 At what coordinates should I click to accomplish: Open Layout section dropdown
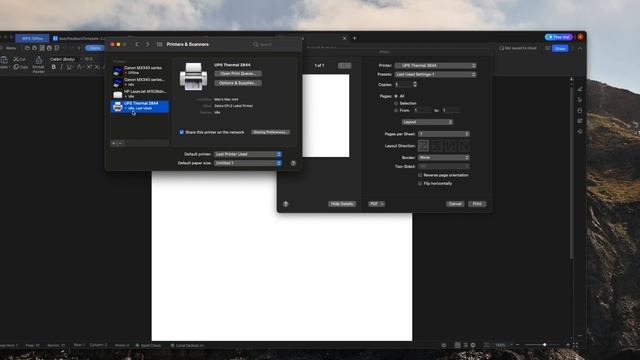[x=427, y=122]
